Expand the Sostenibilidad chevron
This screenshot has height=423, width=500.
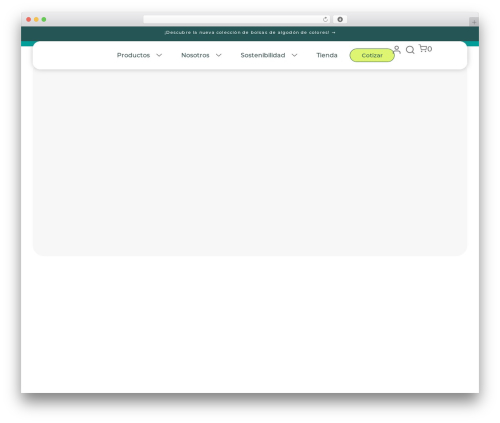294,55
